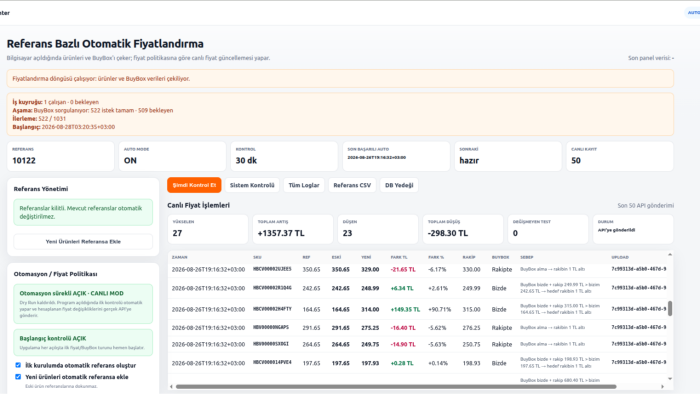This screenshot has height=394, width=700.
Task: Click new price 249.75 cell
Action: coord(370,344)
